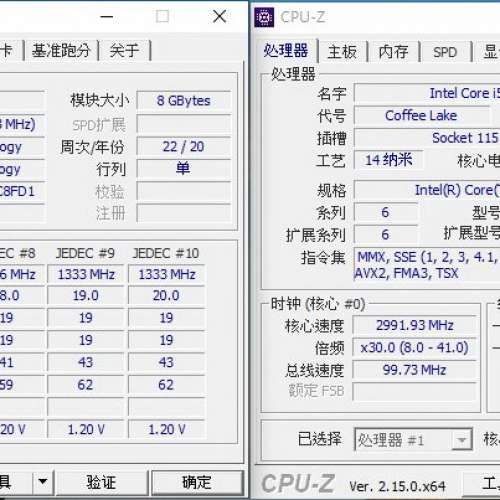This screenshot has height=500, width=500.
Task: Open the tools dropdown arrow beside 验证
Action: (43, 482)
